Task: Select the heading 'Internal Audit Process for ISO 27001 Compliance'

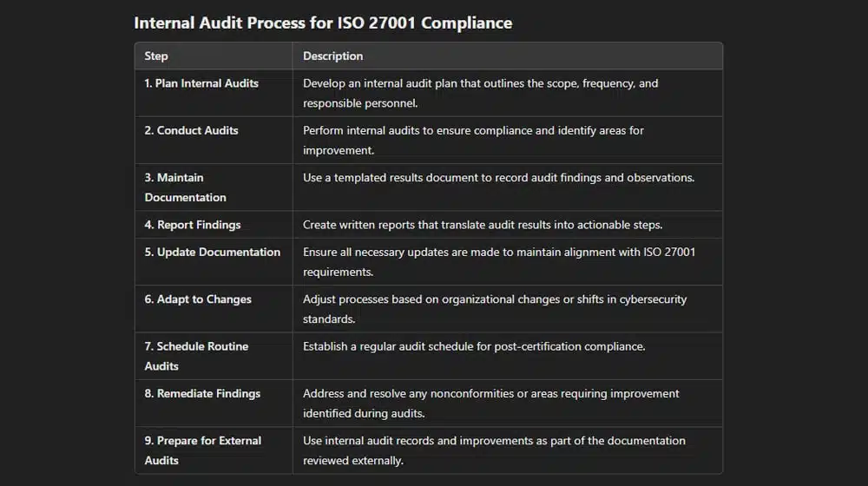Action: click(x=323, y=23)
